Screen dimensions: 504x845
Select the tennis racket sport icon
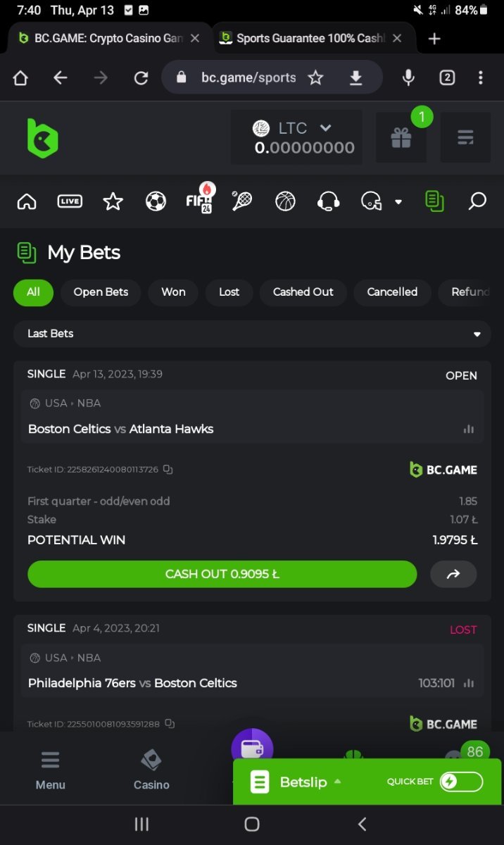point(241,202)
